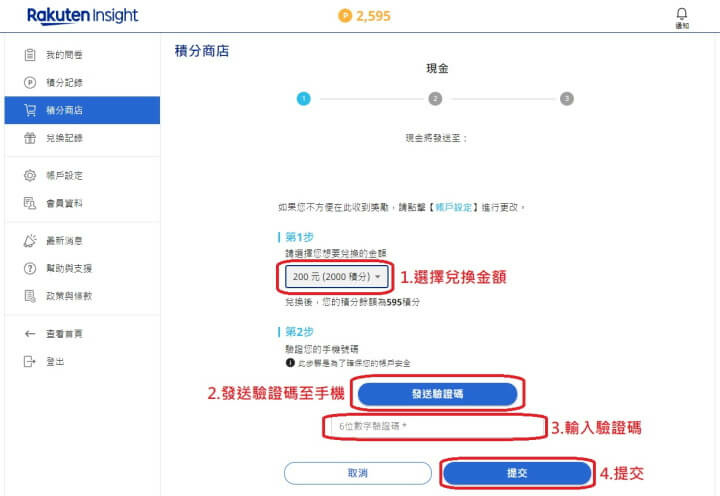
Task: Click 查看首頁 back arrow item
Action: (53, 334)
